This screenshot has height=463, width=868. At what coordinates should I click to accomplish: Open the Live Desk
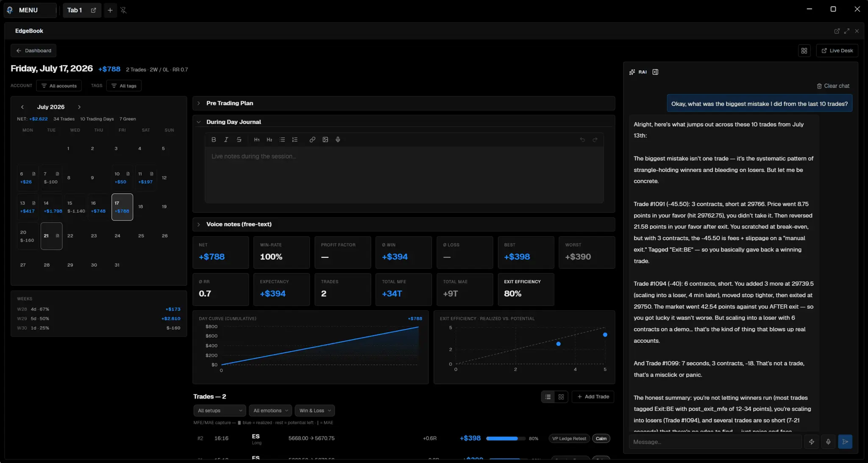coord(837,50)
